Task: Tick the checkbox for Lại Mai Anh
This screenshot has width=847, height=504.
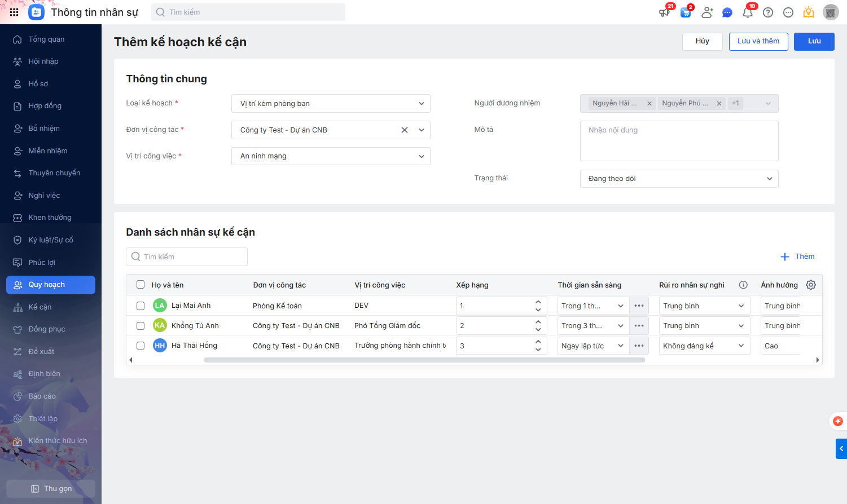Action: (x=141, y=306)
